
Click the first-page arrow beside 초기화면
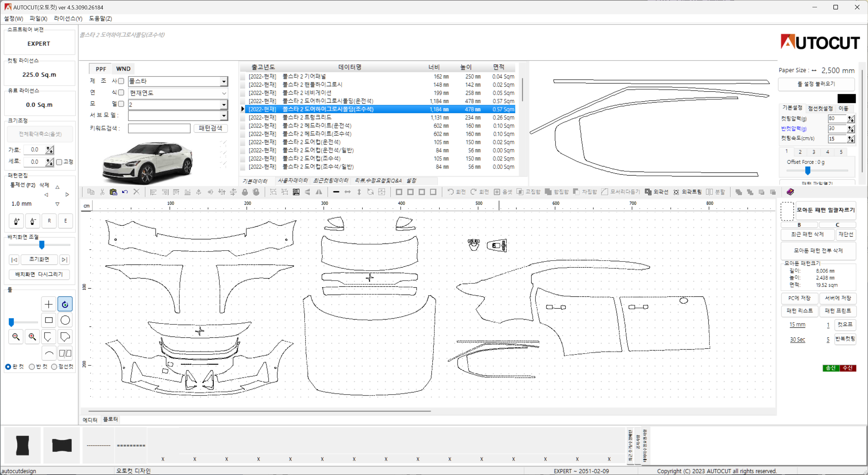(x=14, y=260)
